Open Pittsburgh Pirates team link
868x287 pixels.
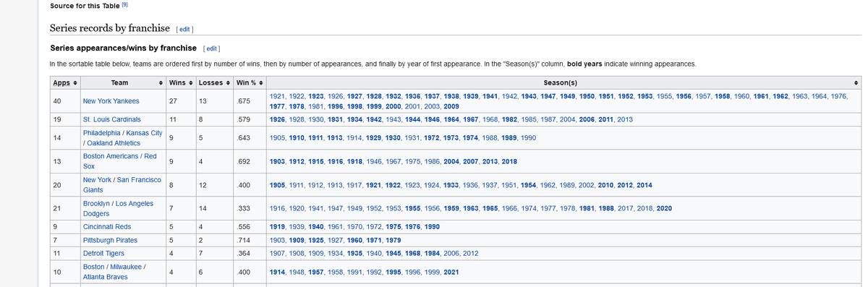click(110, 240)
